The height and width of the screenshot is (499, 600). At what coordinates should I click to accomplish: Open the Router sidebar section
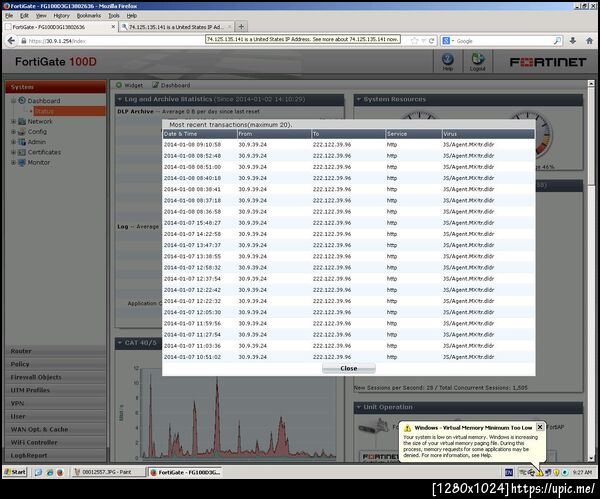click(x=55, y=351)
